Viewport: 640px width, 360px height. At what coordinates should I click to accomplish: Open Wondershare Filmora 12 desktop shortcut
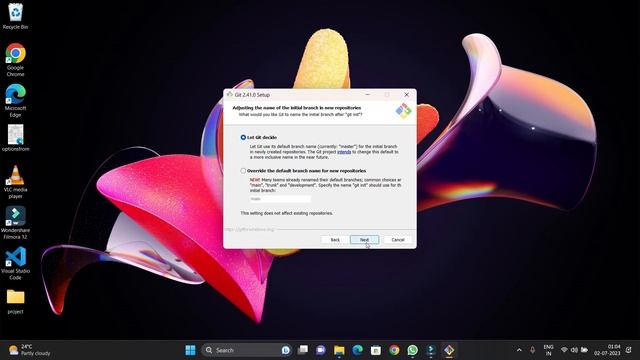16,222
